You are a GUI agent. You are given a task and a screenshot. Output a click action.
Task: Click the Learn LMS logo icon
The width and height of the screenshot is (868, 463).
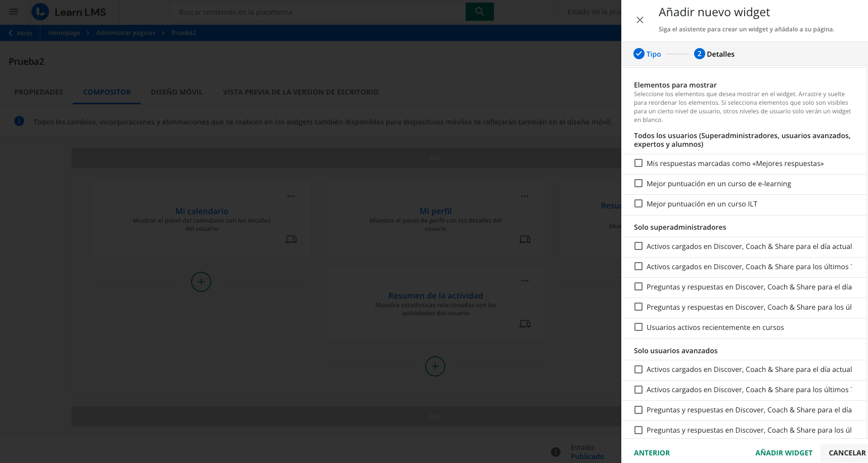(40, 12)
